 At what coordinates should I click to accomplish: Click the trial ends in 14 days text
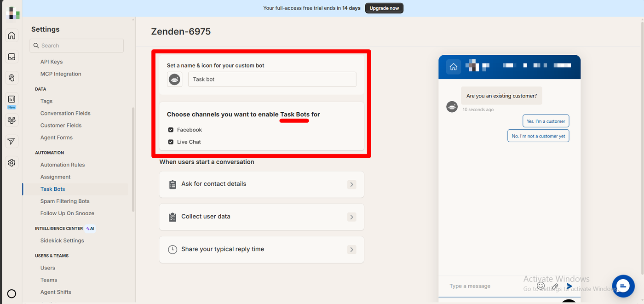[312, 8]
